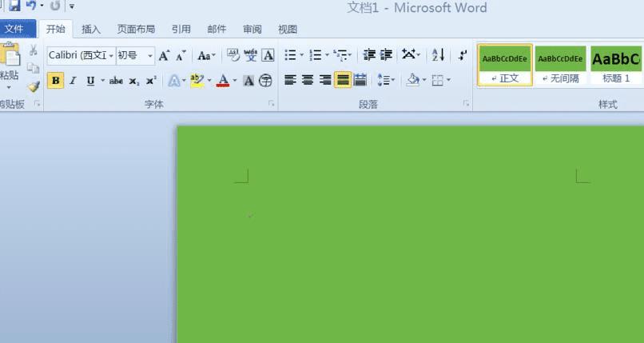Expand the underline style dropdown arrow
Image resolution: width=644 pixels, height=343 pixels.
(103, 81)
